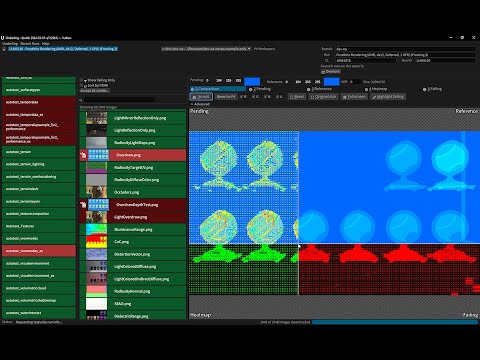The image size is (480, 360).
Task: Select LightColoredIndirectDiffuse.png row
Action: [133, 279]
